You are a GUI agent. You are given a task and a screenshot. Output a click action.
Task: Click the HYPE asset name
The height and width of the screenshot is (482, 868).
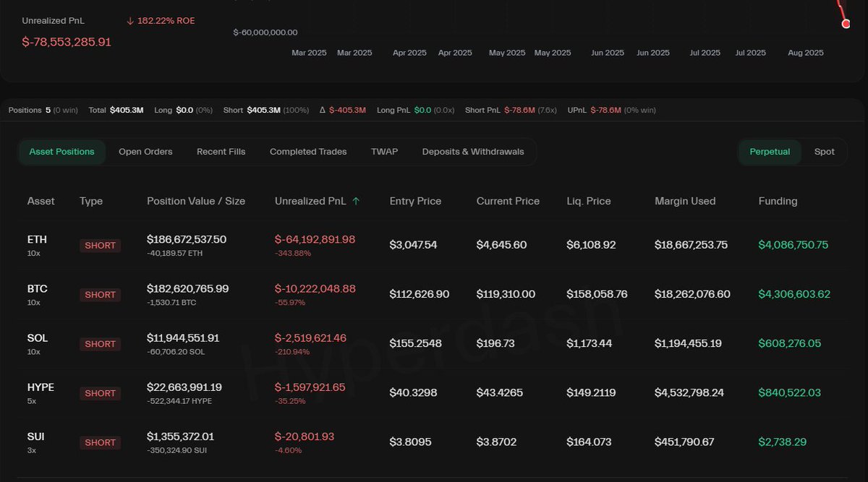pyautogui.click(x=41, y=387)
